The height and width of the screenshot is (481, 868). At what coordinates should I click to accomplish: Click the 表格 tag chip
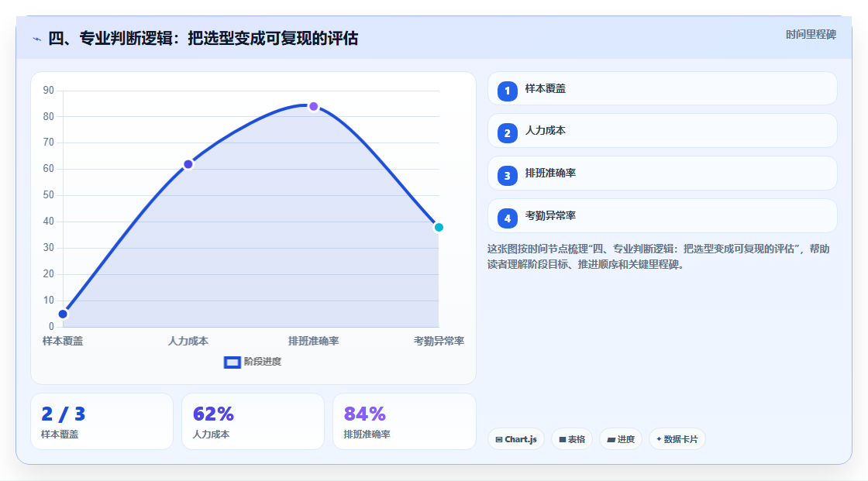pos(572,439)
